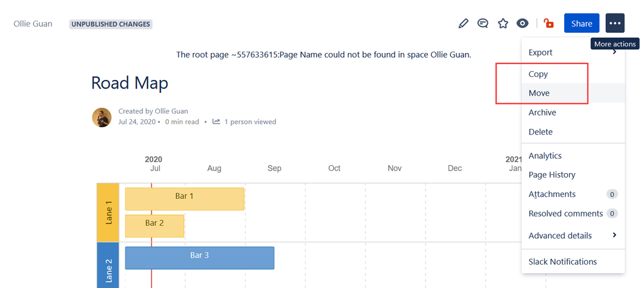Expand the Export submenu
Image resolution: width=644 pixels, height=288 pixels.
(x=573, y=52)
